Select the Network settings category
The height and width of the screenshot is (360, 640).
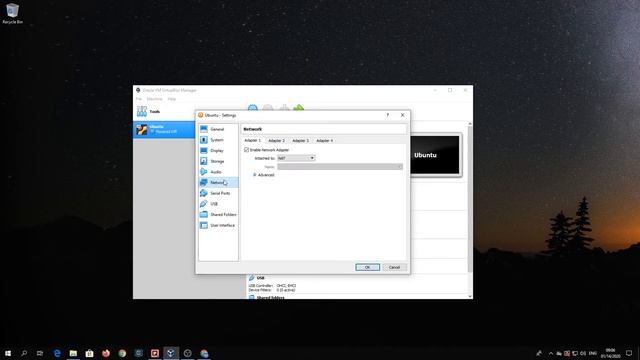218,182
